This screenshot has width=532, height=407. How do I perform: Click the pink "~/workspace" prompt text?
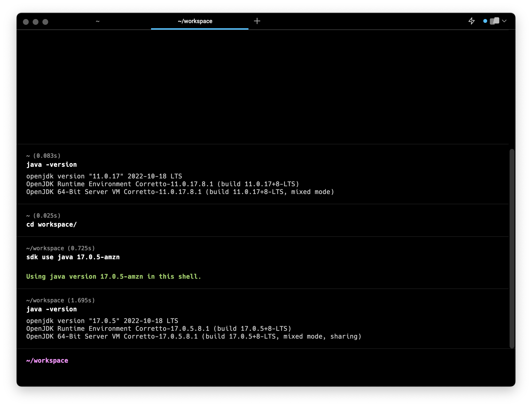[x=47, y=361]
